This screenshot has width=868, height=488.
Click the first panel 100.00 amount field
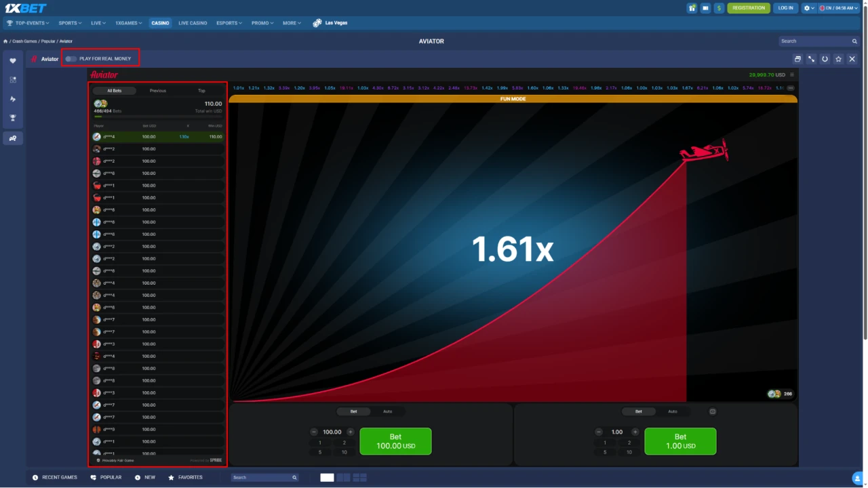click(x=332, y=432)
